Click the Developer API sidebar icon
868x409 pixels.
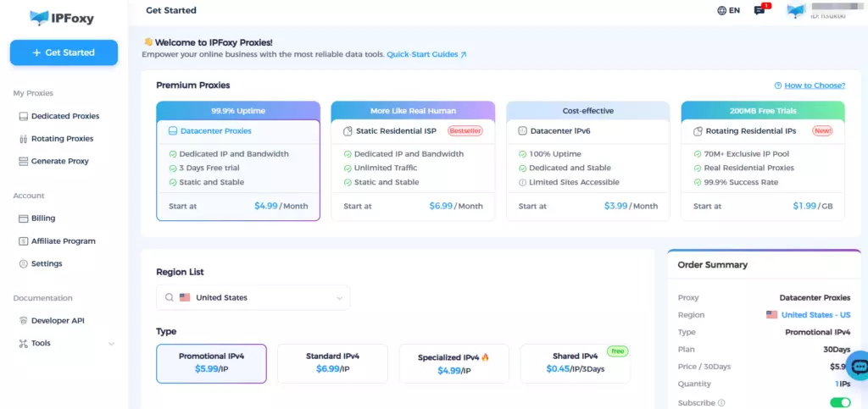coord(23,321)
